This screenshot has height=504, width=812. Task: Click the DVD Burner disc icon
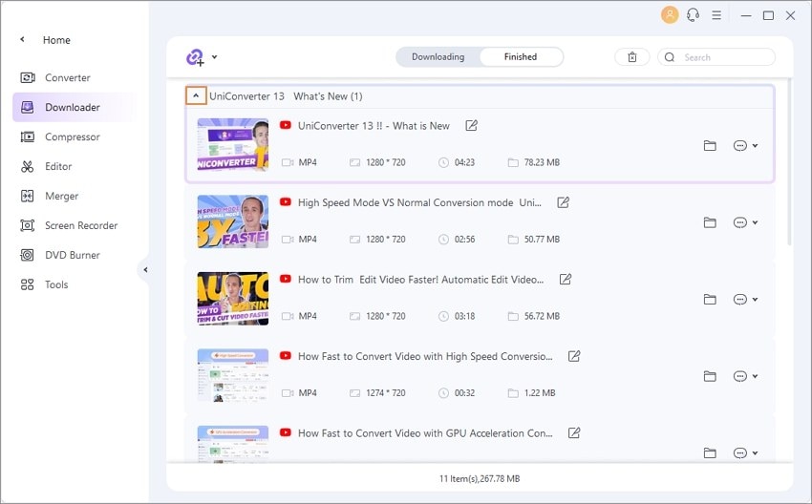pos(28,255)
